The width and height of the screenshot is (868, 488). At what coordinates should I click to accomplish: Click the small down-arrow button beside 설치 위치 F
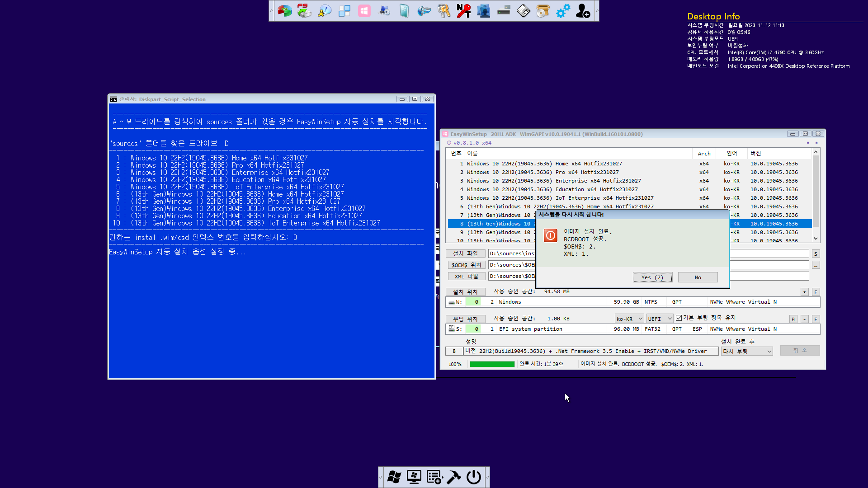(805, 292)
